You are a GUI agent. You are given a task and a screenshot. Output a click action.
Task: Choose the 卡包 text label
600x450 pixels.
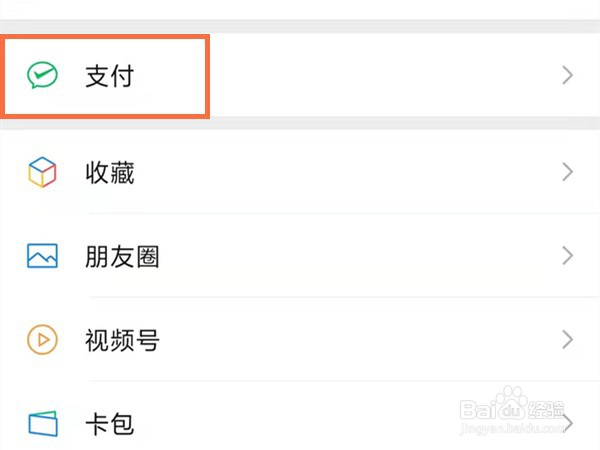109,424
